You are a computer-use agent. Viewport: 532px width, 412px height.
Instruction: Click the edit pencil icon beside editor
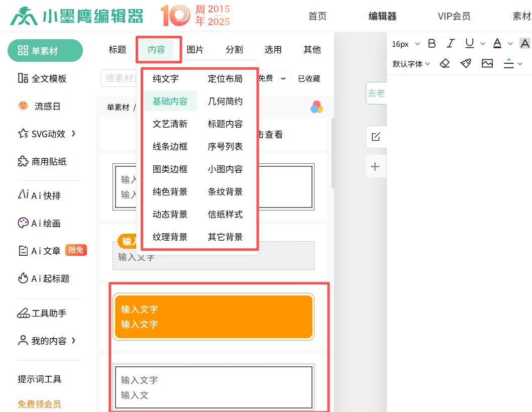tap(375, 137)
